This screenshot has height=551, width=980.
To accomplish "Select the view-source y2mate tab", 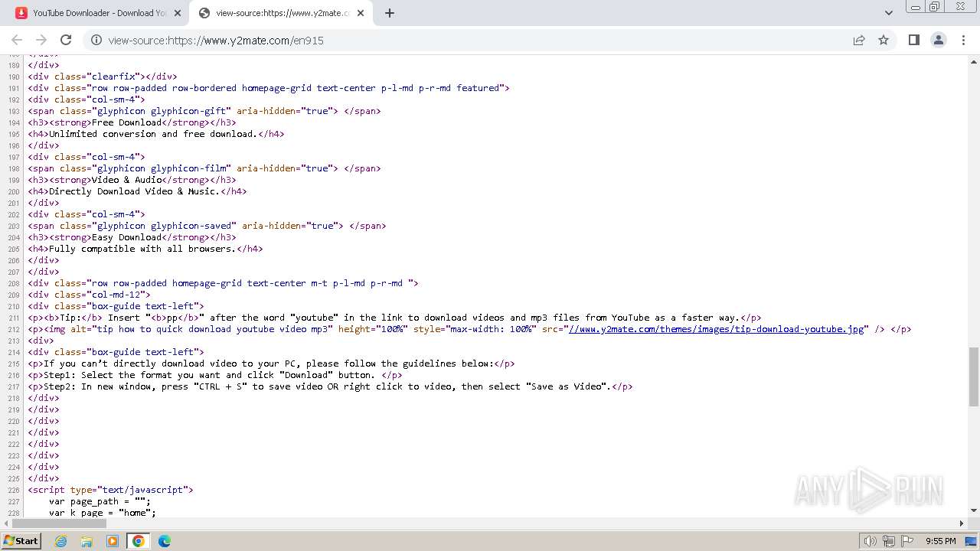I will point(280,13).
